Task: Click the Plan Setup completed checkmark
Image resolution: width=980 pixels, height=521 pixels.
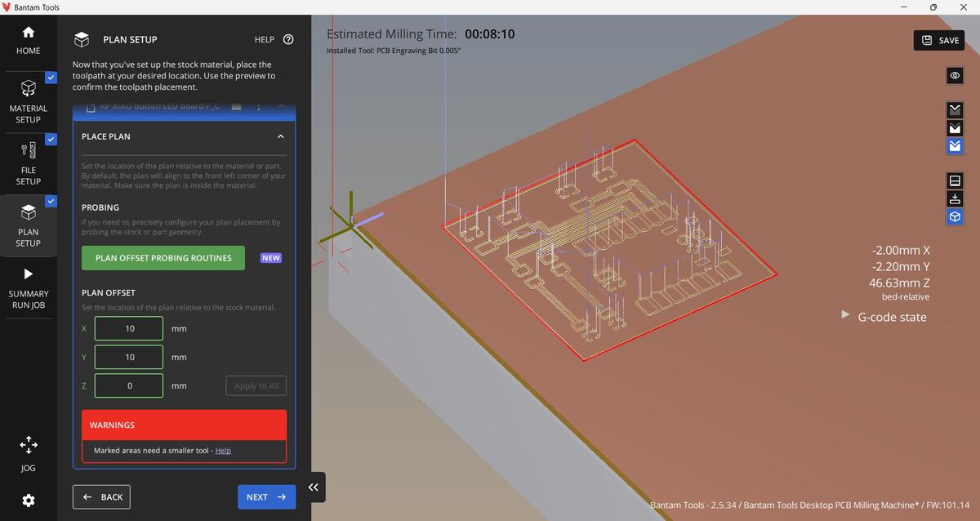Action: 51,202
